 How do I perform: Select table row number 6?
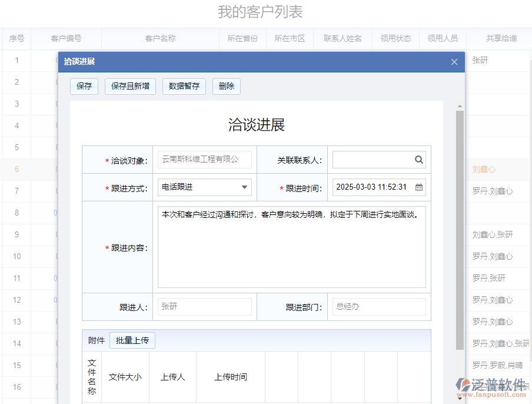(16, 170)
